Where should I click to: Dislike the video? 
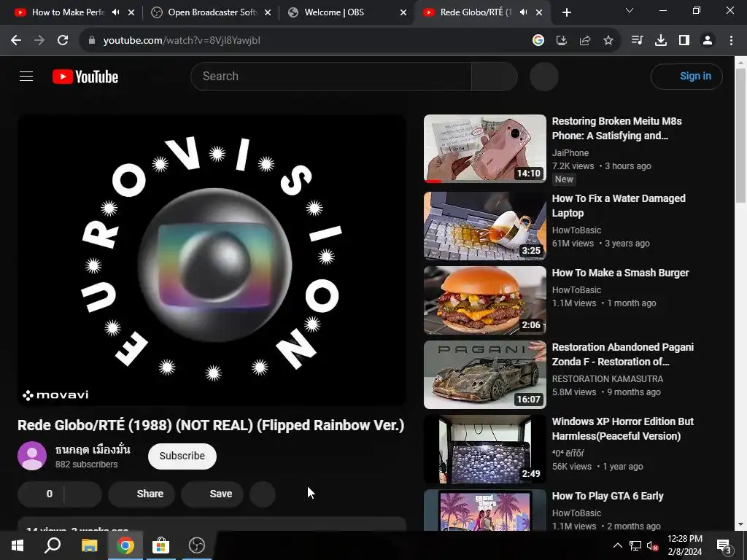[83, 494]
